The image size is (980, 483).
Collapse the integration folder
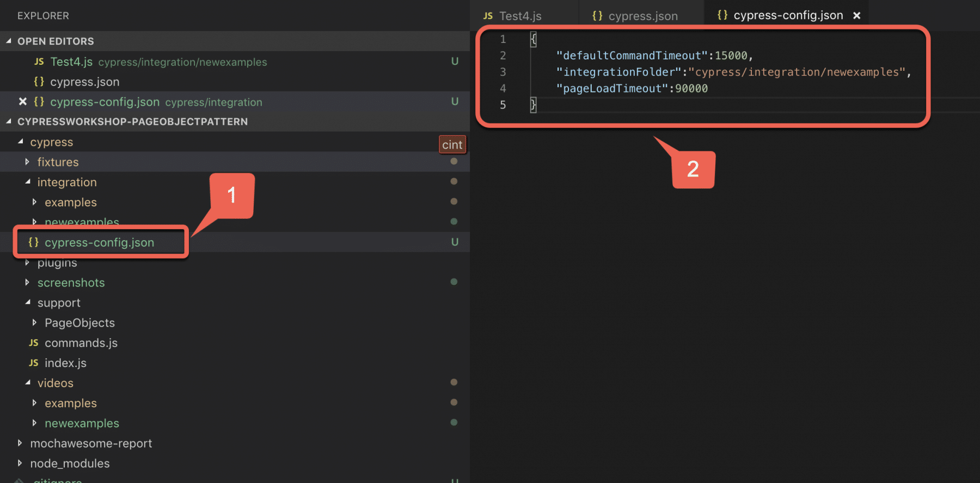point(28,182)
